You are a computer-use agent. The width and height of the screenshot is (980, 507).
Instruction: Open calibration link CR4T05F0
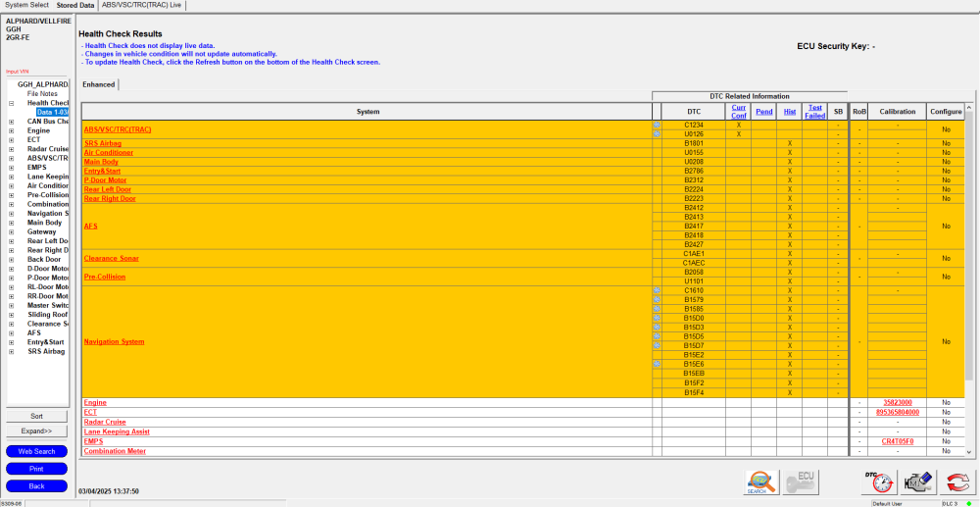[x=898, y=441]
